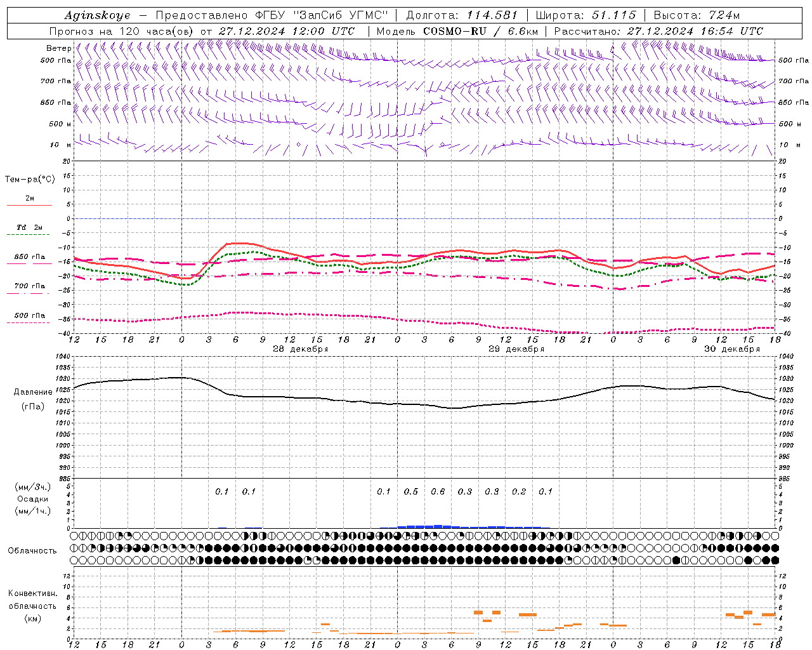Click the 29 декабря date label
Viewport: 812px width, 650px height.
[516, 349]
